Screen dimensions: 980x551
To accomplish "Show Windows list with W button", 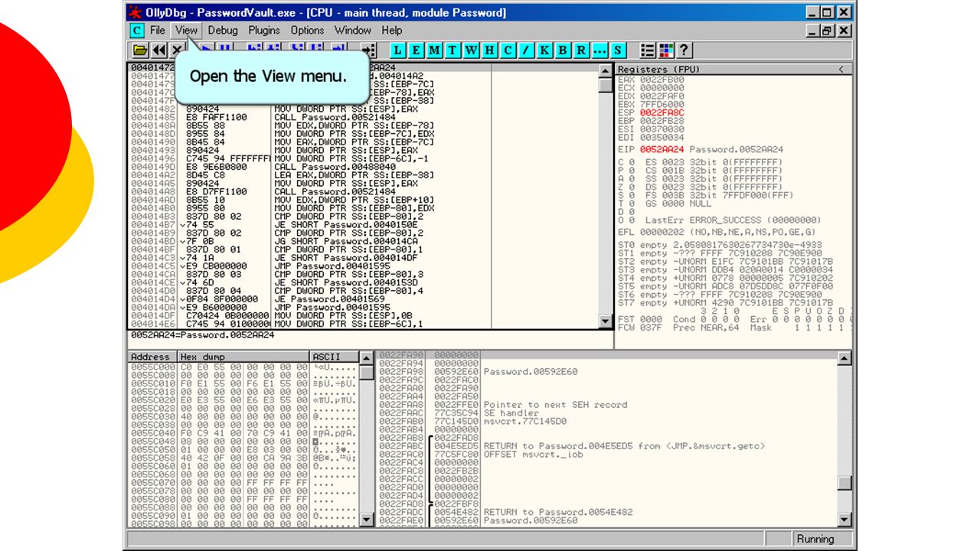I will [472, 51].
